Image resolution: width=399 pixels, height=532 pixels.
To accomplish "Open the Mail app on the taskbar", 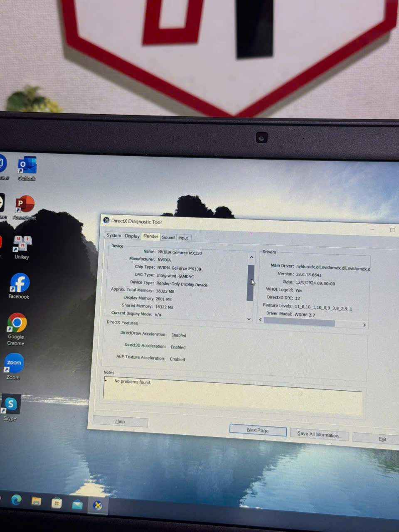I will (77, 504).
